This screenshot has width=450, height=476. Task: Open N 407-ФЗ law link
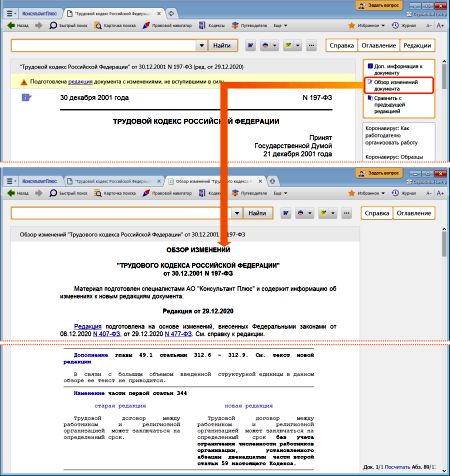point(107,334)
